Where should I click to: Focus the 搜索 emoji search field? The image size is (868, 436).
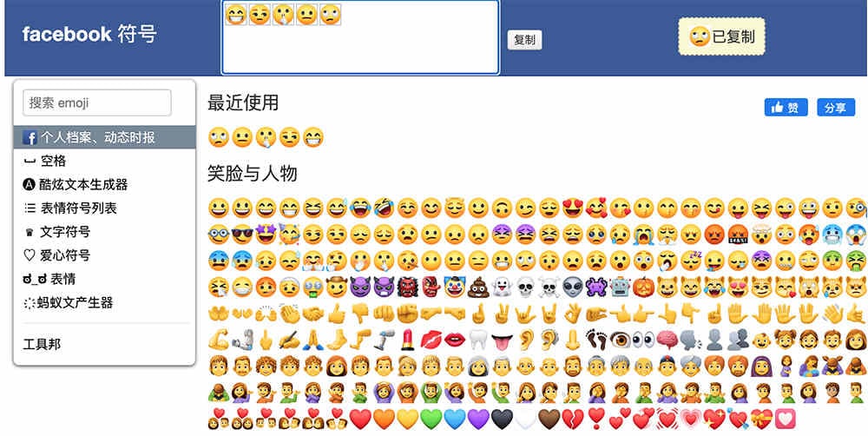[97, 102]
